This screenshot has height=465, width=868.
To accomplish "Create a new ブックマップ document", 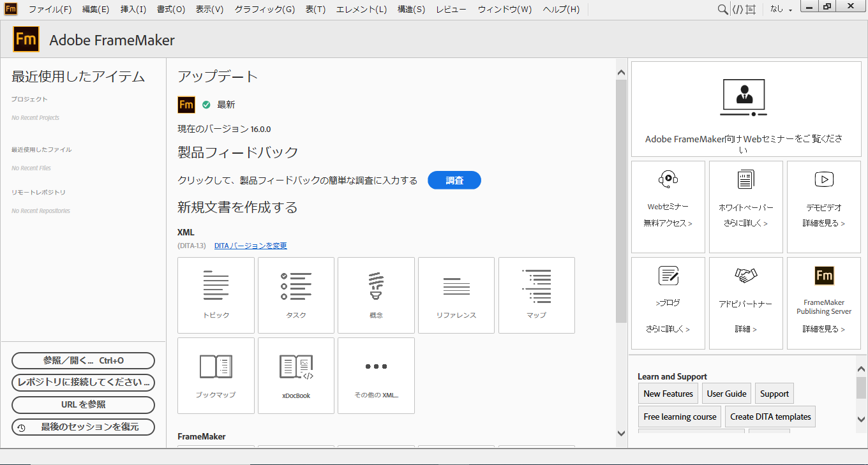I will coord(216,375).
